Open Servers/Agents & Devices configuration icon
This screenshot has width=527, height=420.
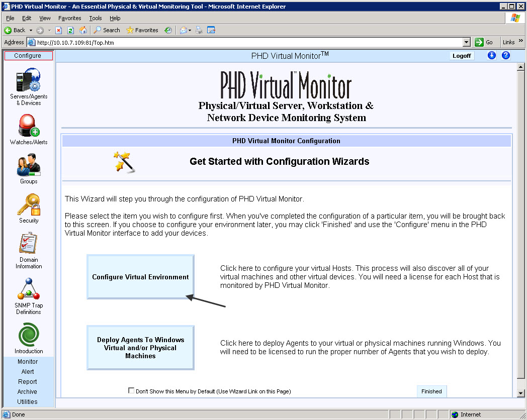pyautogui.click(x=29, y=79)
